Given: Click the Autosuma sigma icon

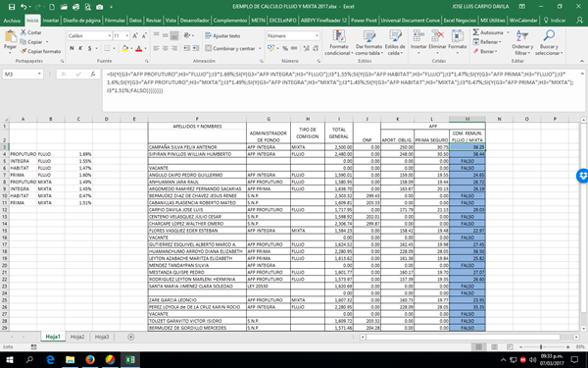Looking at the screenshot, I should 476,32.
